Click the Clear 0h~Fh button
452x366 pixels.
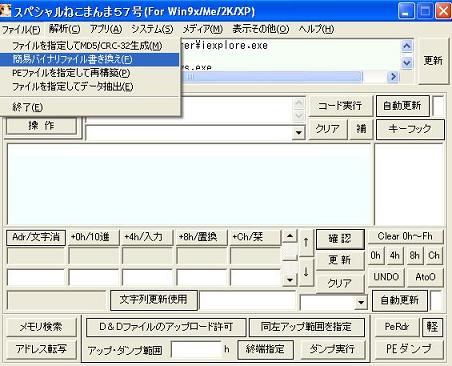pos(405,237)
